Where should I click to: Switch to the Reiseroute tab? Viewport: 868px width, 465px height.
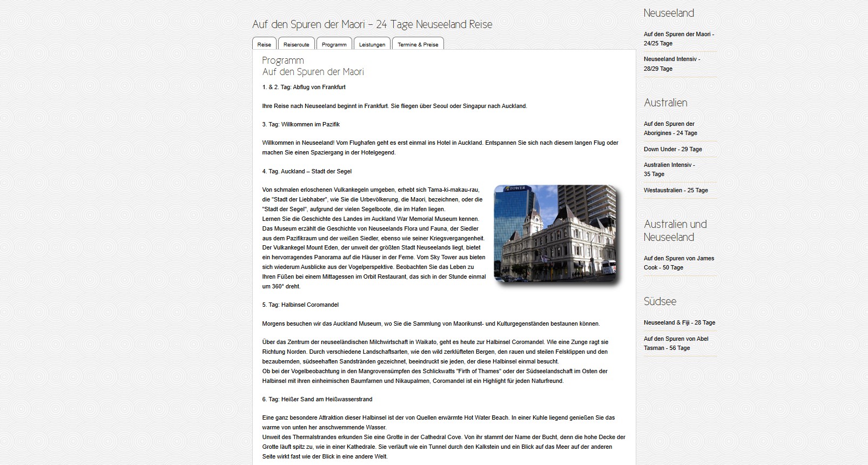[296, 44]
